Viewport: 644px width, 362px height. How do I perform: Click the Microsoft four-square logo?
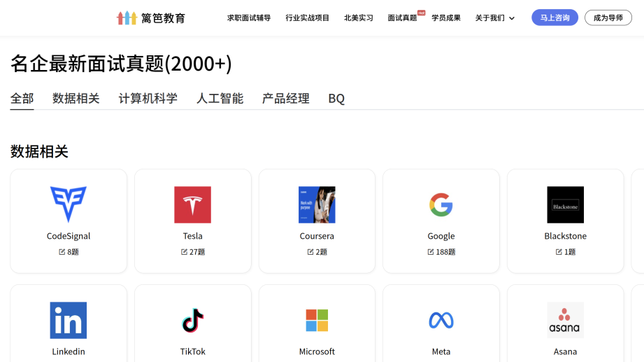317,320
